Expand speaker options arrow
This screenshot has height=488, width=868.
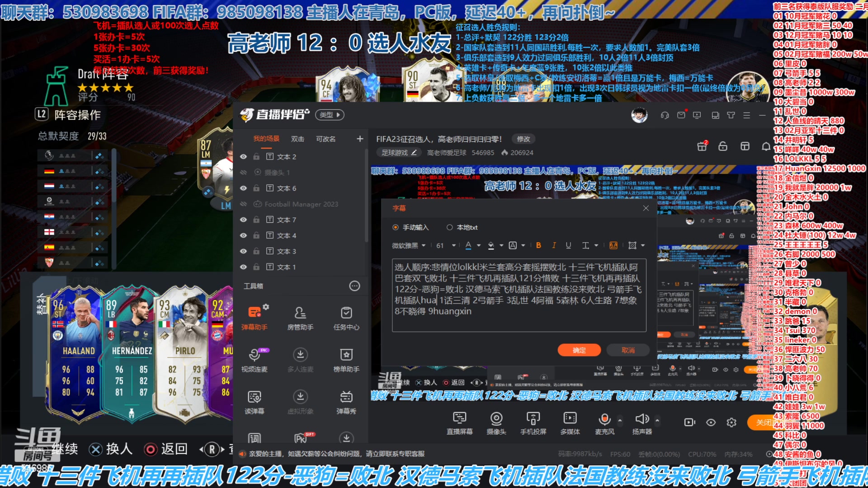657,420
